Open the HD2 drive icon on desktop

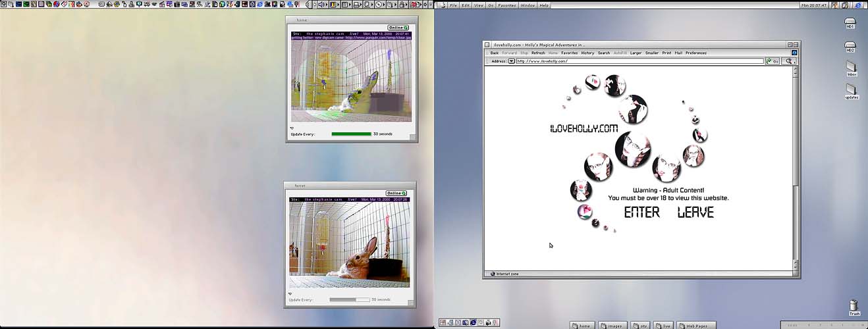coord(850,46)
